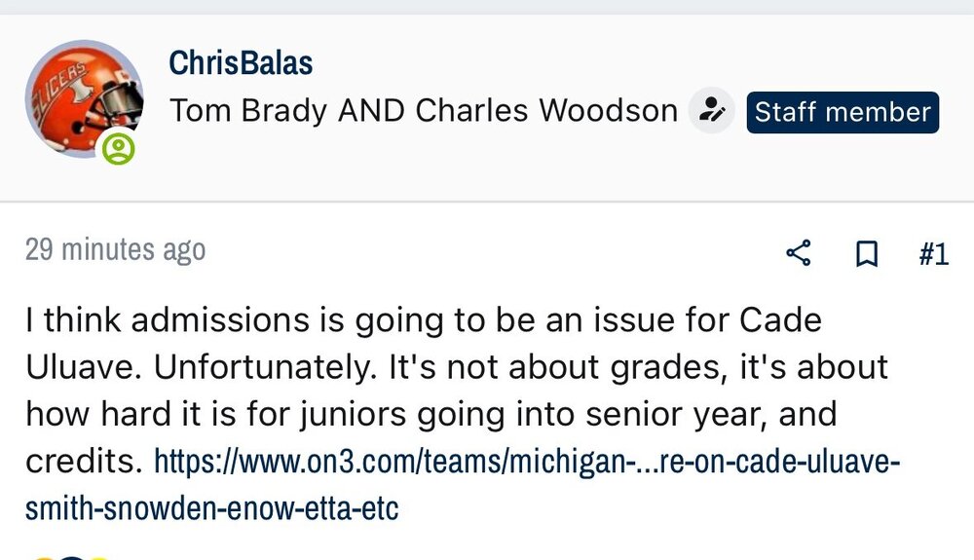Click the 29 minutes ago timestamp
This screenshot has width=974, height=560.
click(115, 250)
